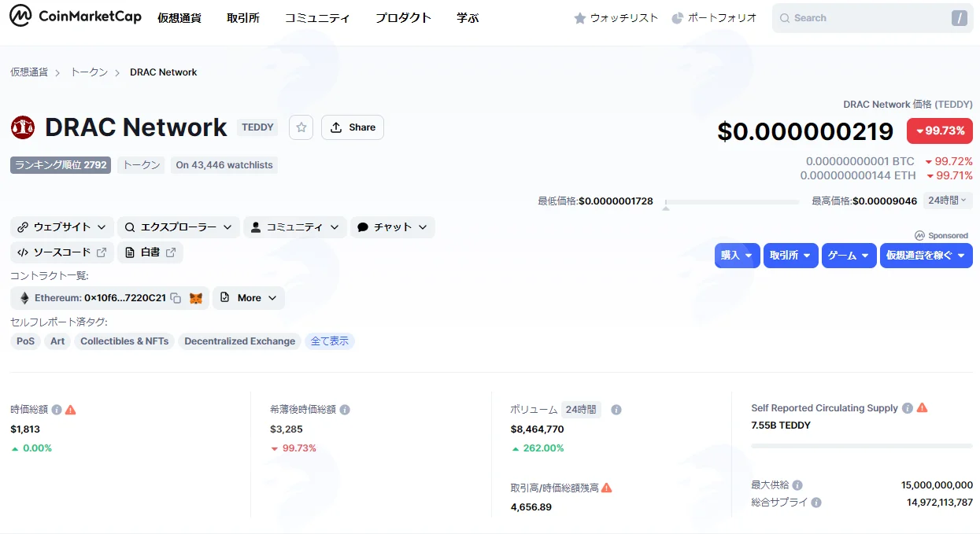Click Collectibles & NFTs tag

(x=124, y=341)
